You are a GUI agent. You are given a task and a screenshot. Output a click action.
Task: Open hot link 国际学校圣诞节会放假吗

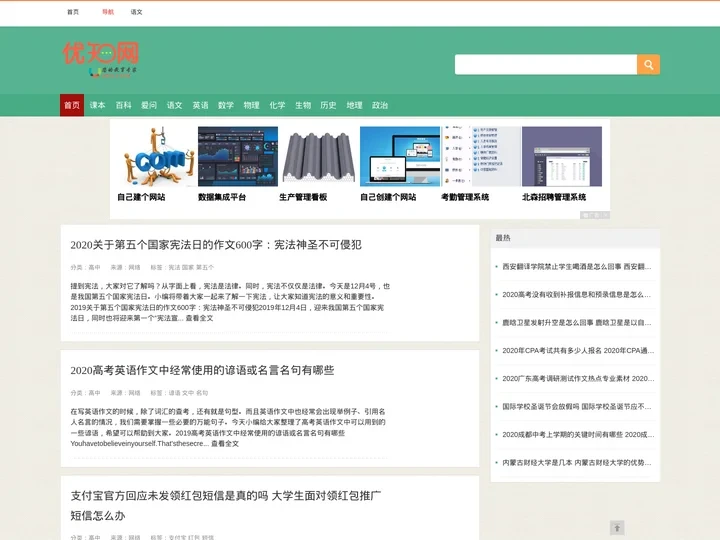coord(577,407)
